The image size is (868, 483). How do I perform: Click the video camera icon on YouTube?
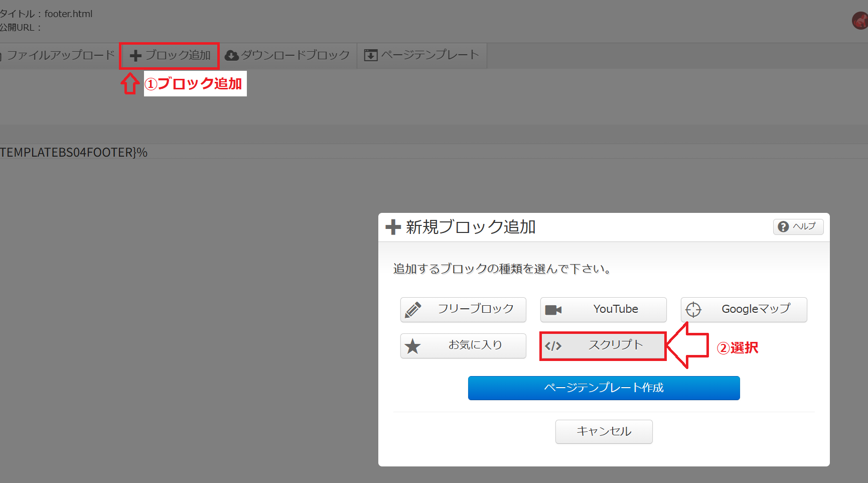(553, 310)
